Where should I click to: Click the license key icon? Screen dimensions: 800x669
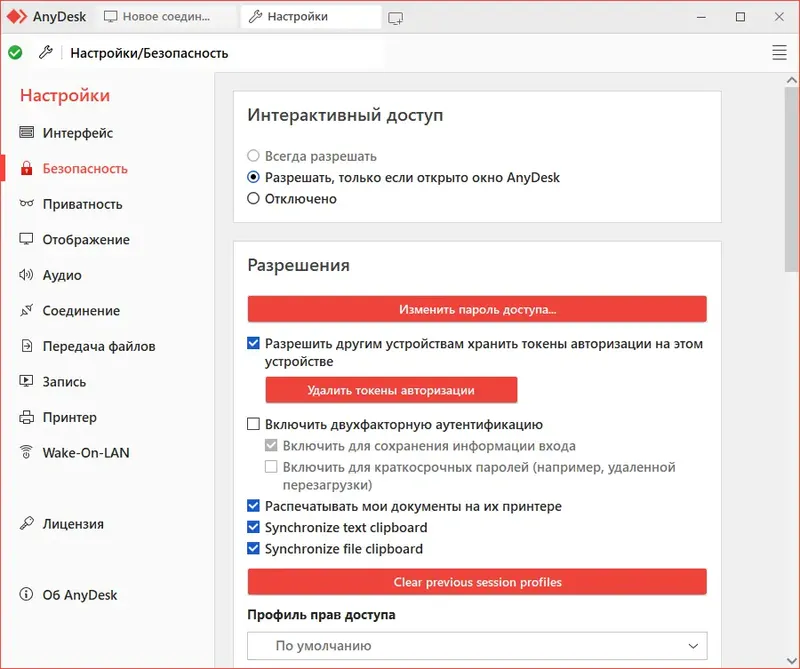[26, 524]
